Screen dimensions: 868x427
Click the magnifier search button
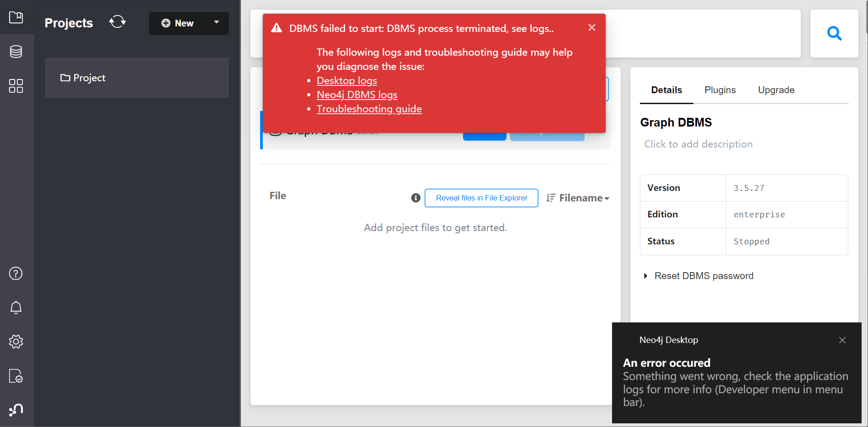(x=834, y=33)
